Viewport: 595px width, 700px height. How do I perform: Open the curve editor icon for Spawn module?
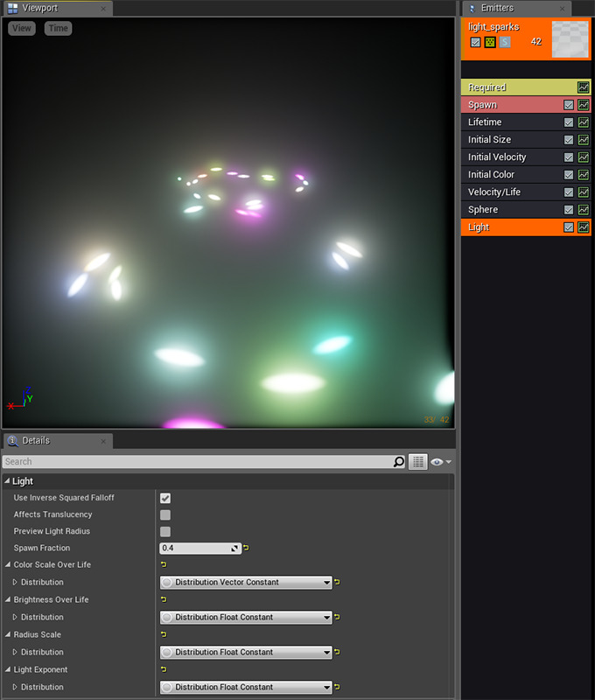(x=584, y=105)
